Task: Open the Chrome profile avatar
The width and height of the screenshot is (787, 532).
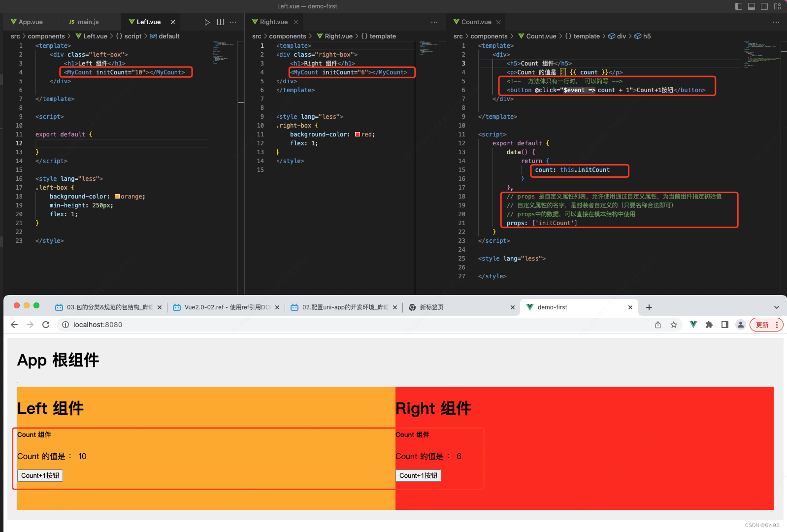Action: click(x=740, y=325)
